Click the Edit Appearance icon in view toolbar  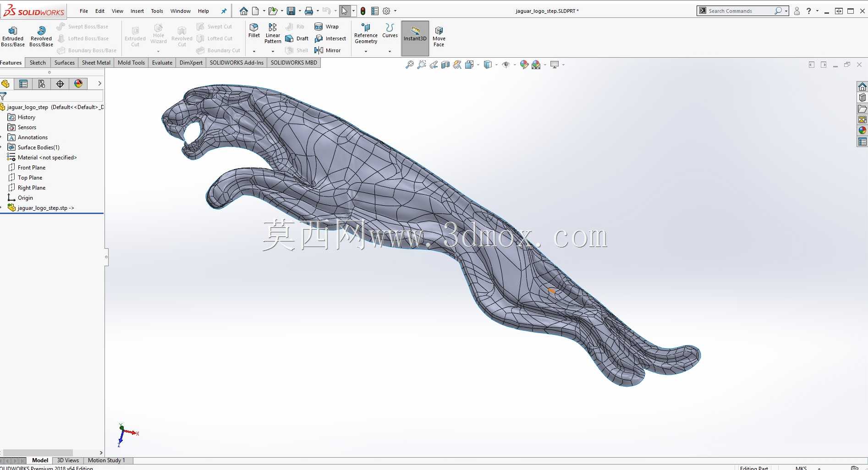click(524, 65)
